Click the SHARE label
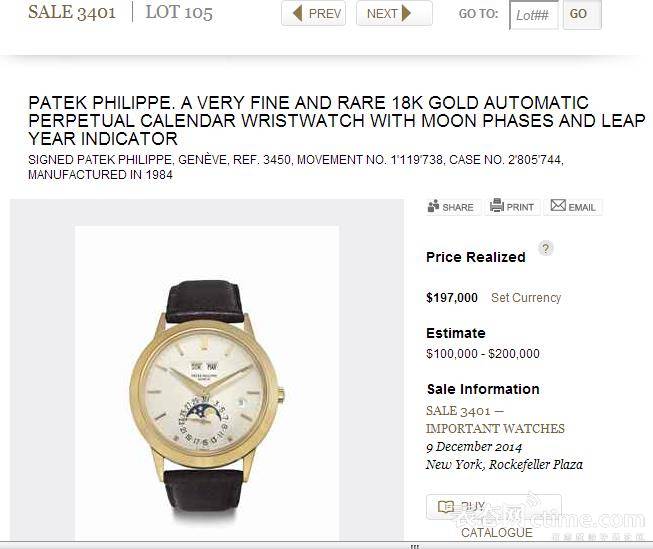The image size is (653, 549). [458, 207]
